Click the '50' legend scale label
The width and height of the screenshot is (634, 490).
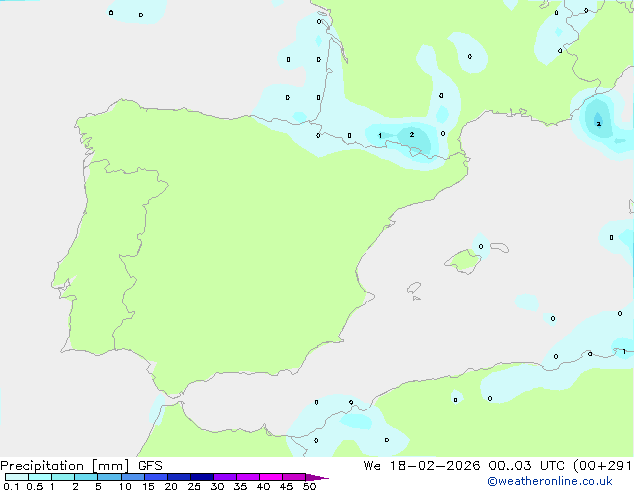(309, 486)
